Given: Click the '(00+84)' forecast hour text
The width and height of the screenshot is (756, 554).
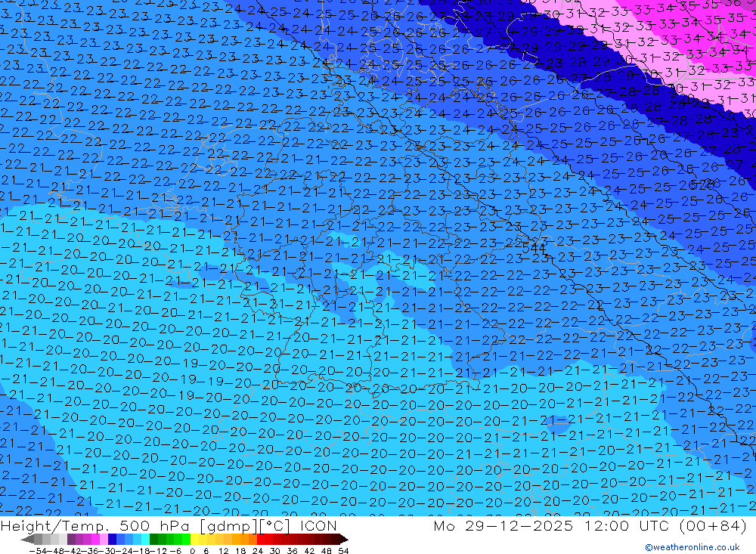Looking at the screenshot, I should [x=713, y=525].
